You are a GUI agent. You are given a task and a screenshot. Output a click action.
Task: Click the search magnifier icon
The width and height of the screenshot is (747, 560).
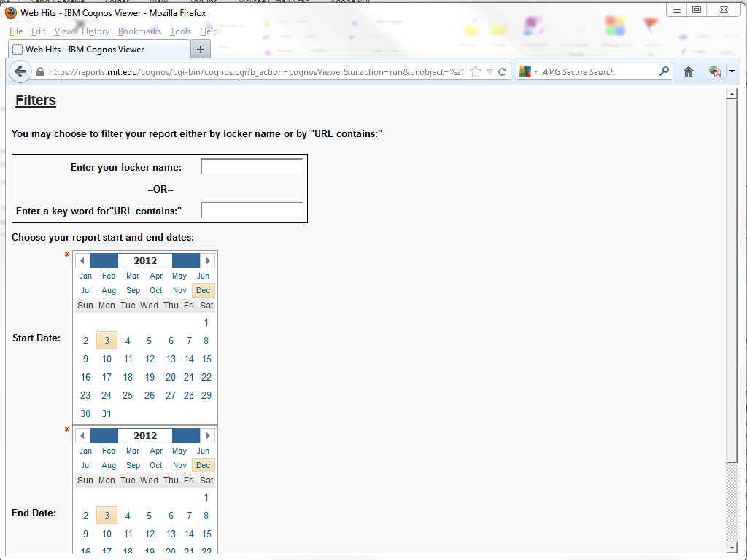pos(664,71)
